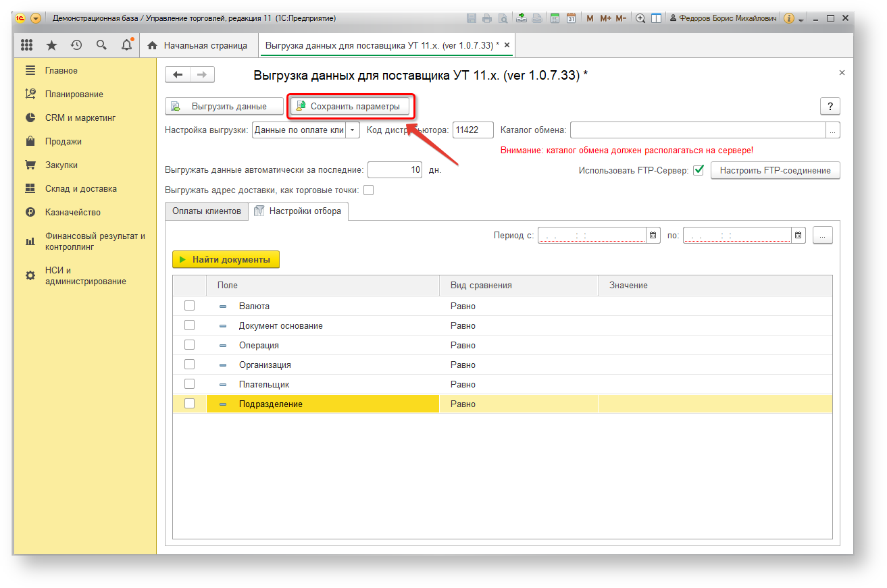Switch to Оплаты клиентов tab
The height and width of the screenshot is (588, 887).
tap(207, 211)
